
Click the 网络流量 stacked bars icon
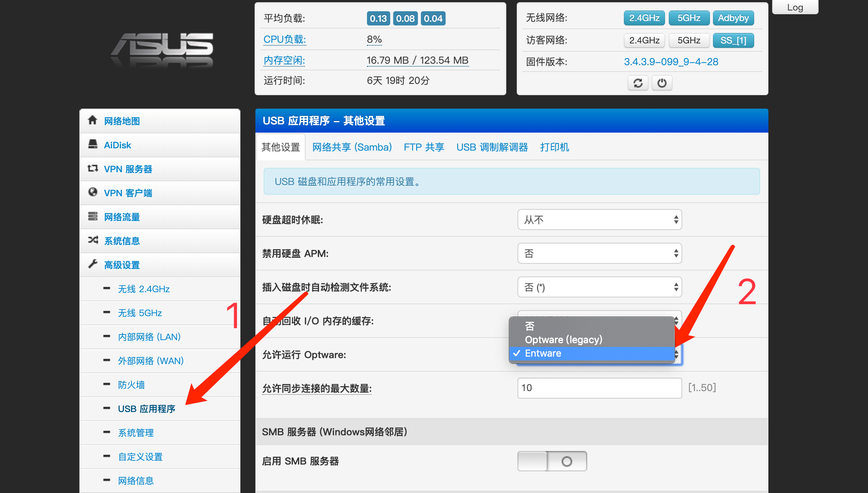(x=92, y=216)
